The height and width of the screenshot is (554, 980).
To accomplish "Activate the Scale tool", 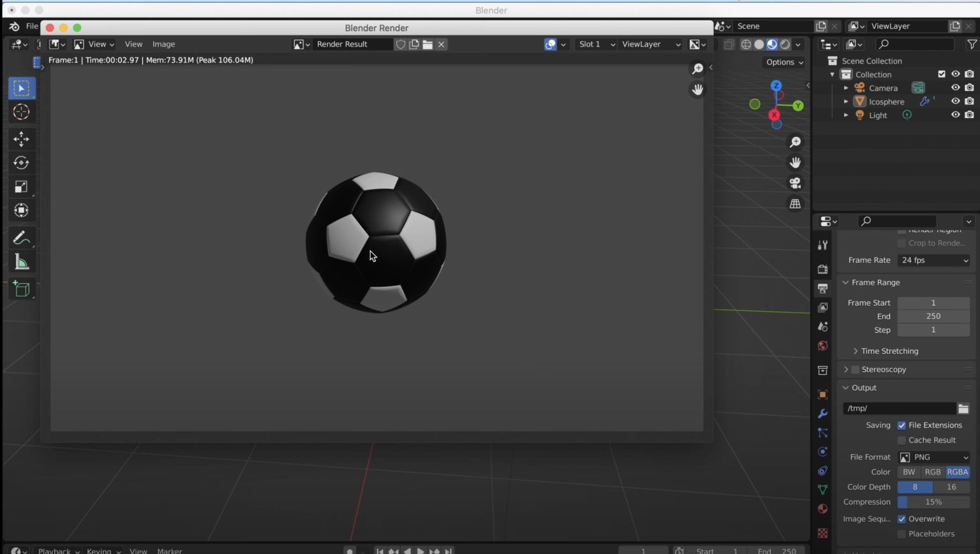I will [x=21, y=187].
